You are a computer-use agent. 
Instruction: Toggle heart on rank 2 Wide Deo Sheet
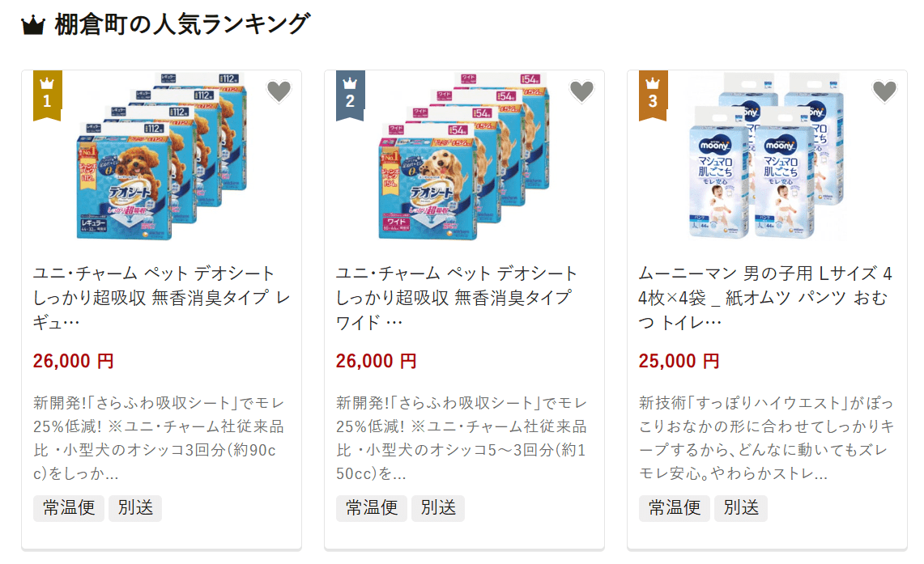581,91
